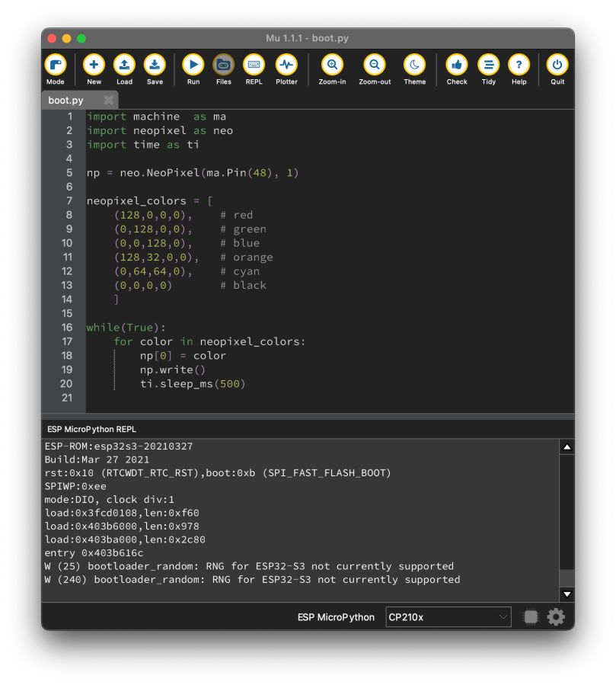Click the 'np[0] = color' line
The width and height of the screenshot is (616, 685).
pyautogui.click(x=183, y=356)
